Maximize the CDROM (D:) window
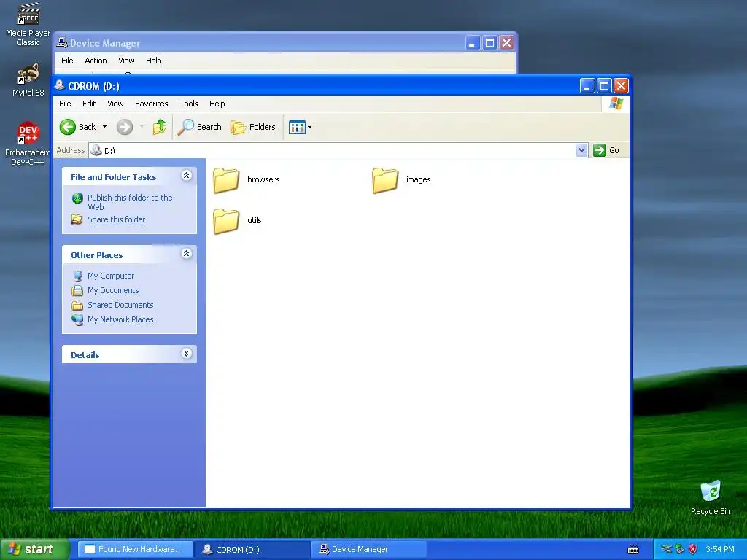747x560 pixels. (x=604, y=86)
